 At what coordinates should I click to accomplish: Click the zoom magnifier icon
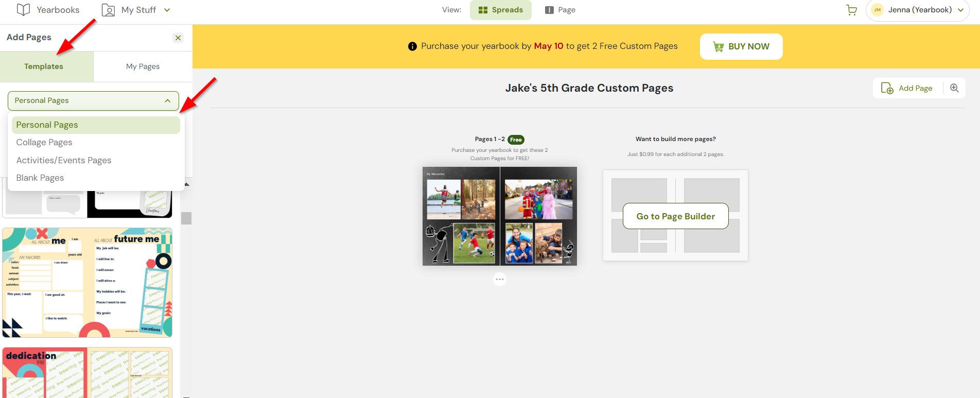[x=954, y=88]
